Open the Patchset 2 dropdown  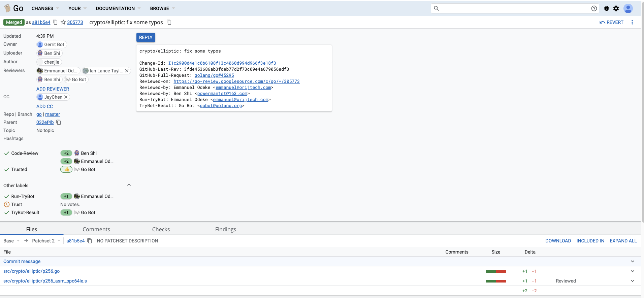pyautogui.click(x=46, y=241)
